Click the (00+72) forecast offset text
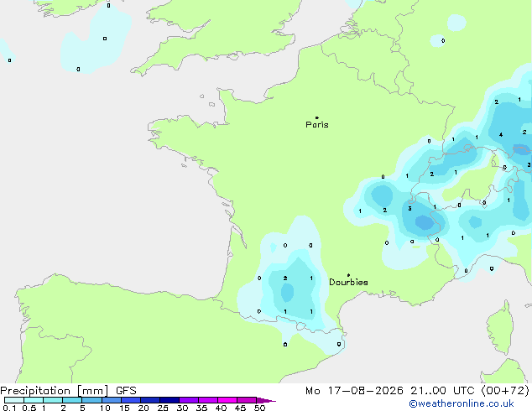The width and height of the screenshot is (532, 411). (505, 391)
